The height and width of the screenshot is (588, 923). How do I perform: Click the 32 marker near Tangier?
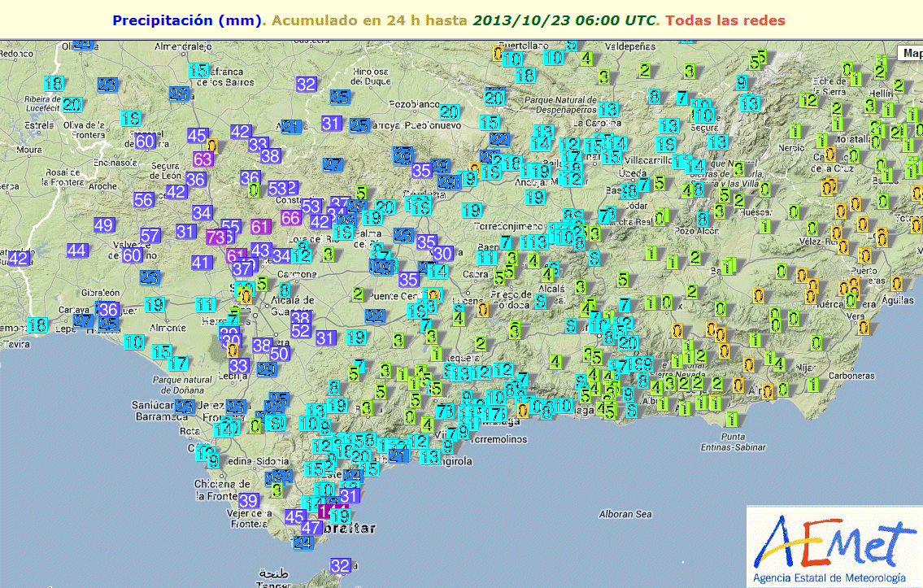pyautogui.click(x=340, y=565)
